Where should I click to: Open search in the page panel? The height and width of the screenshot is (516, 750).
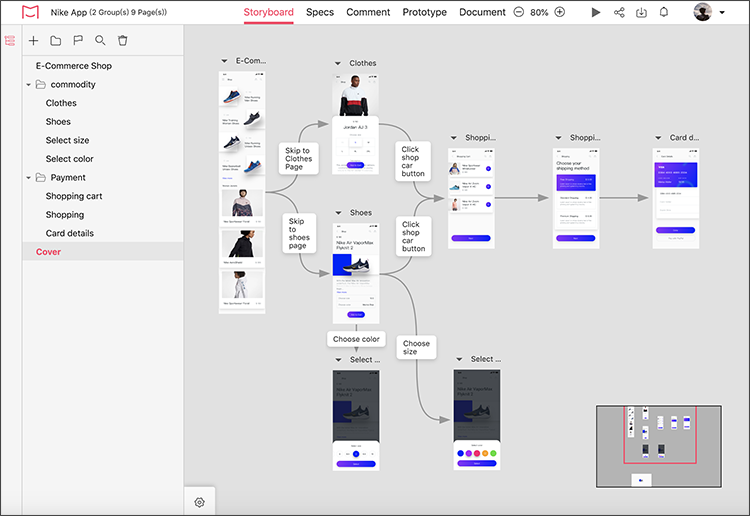coord(100,41)
